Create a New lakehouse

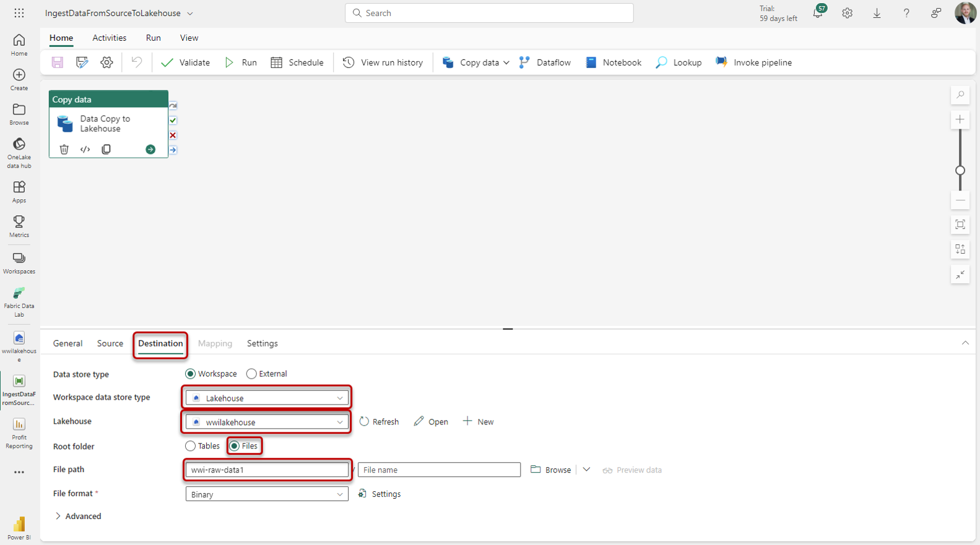click(478, 422)
